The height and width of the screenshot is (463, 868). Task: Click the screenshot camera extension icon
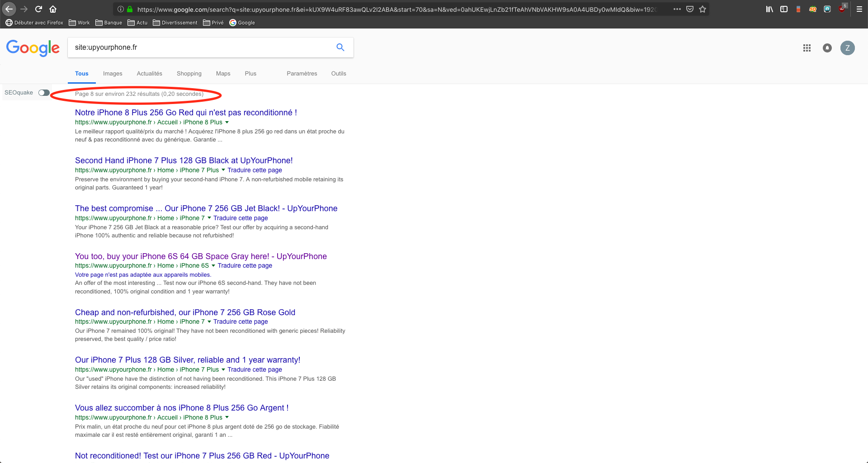pos(827,9)
